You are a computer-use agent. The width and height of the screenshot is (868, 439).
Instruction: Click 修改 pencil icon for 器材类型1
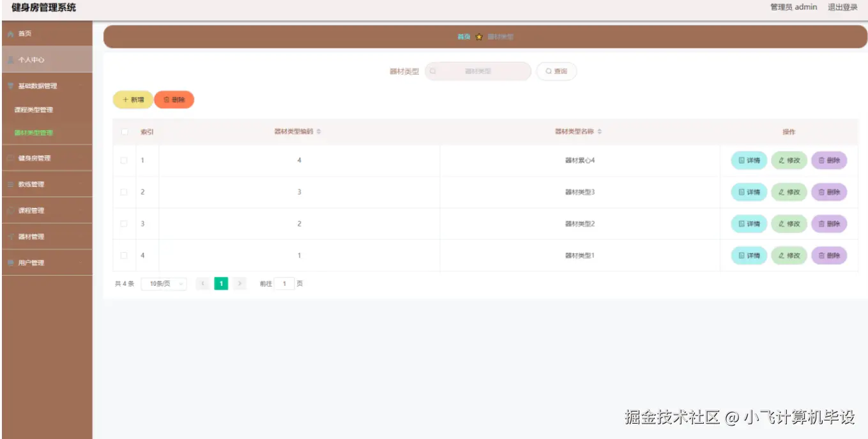pos(781,256)
